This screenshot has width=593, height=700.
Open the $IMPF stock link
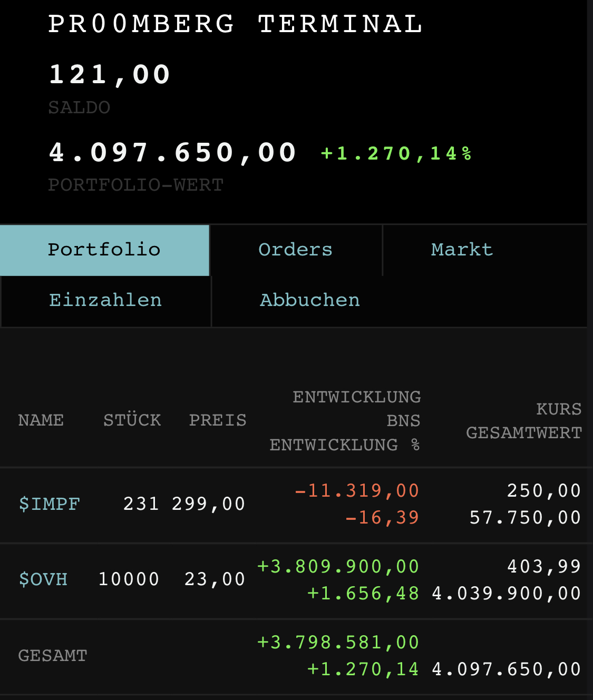[49, 504]
